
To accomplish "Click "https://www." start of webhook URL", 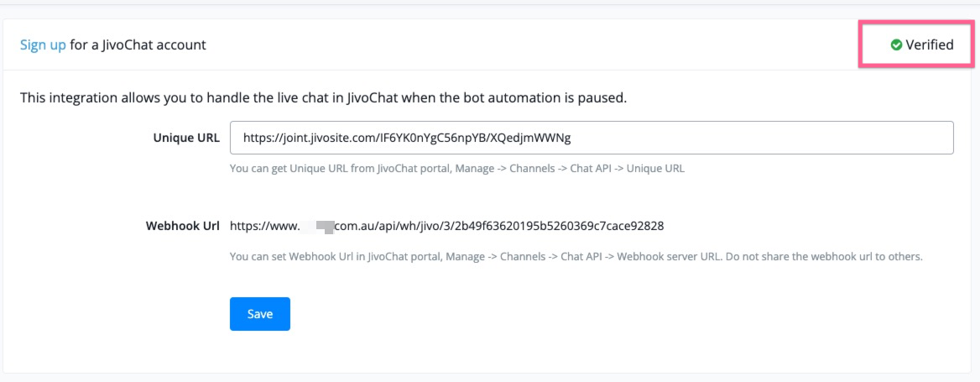I will 263,227.
